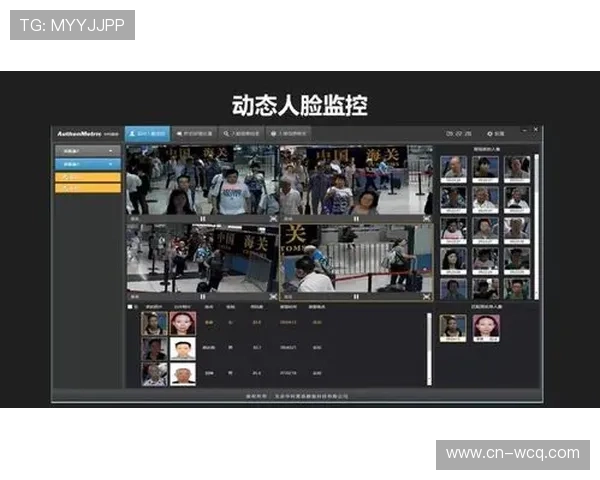
Task: Open middle captured face, row three
Action: 485,230
